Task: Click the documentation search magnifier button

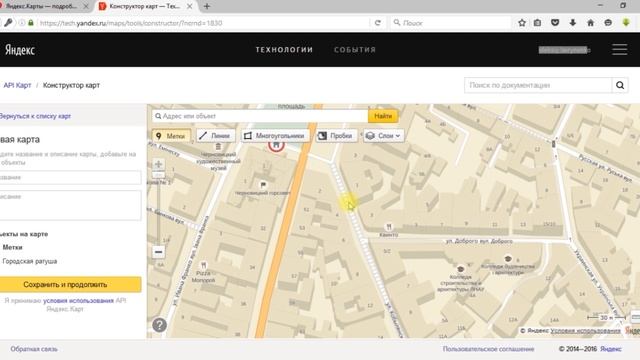Action: tap(620, 85)
